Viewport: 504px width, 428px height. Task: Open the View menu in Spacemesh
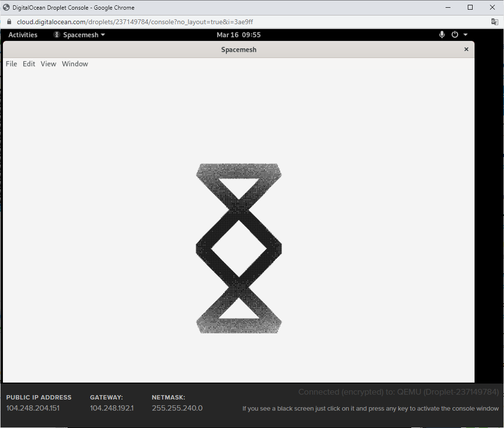pyautogui.click(x=48, y=64)
